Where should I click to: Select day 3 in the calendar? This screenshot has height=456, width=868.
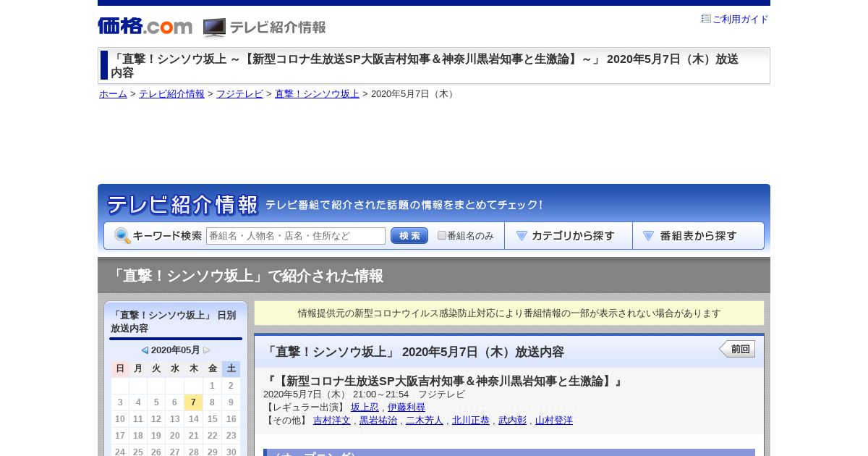click(x=120, y=402)
